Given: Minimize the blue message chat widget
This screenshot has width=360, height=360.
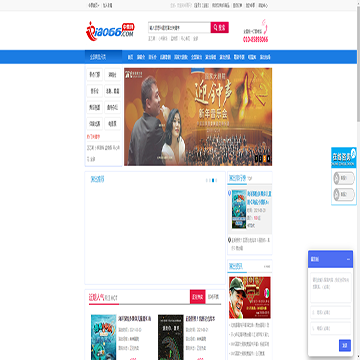Looking at the screenshot, I should pos(348,259).
